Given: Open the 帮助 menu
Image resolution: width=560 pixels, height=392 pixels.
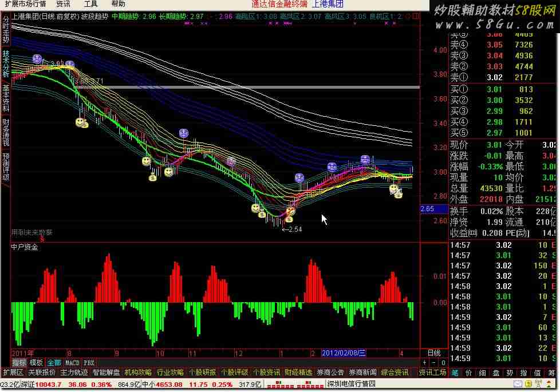Looking at the screenshot, I should pyautogui.click(x=118, y=4).
